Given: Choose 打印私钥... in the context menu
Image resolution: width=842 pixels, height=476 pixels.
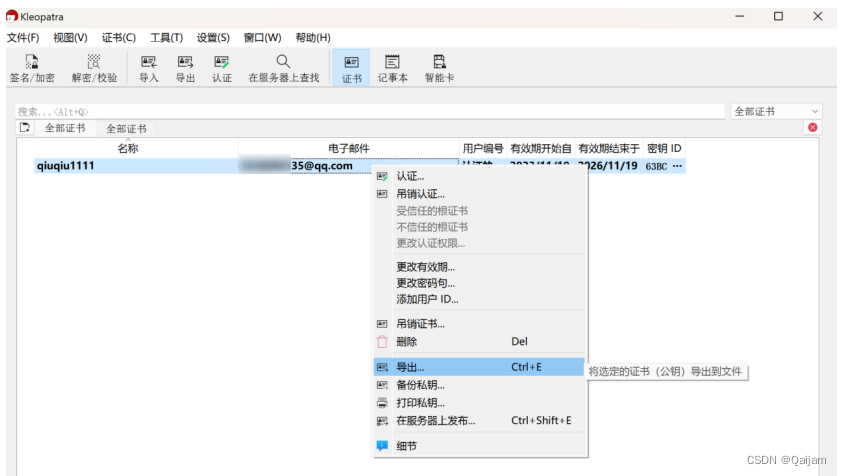Looking at the screenshot, I should 478,403.
